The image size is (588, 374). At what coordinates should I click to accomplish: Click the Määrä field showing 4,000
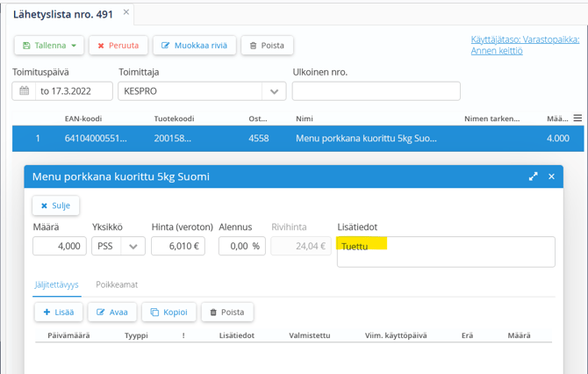[x=60, y=246]
